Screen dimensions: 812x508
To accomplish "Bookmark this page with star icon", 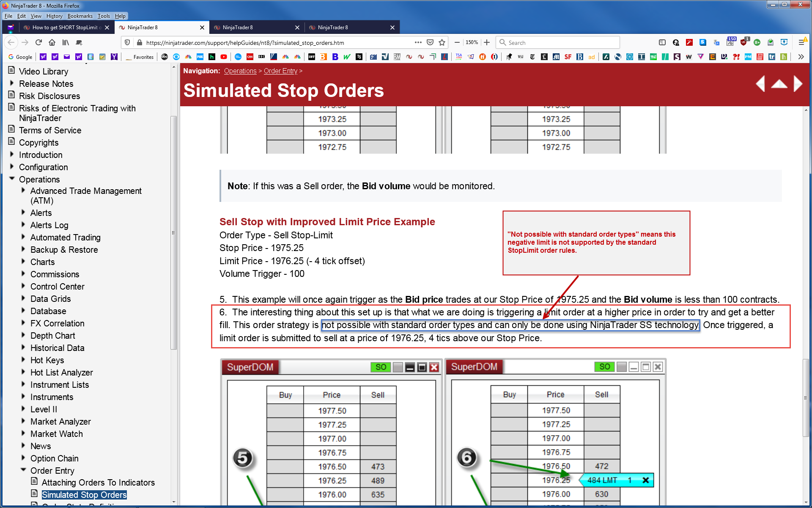I will (442, 42).
